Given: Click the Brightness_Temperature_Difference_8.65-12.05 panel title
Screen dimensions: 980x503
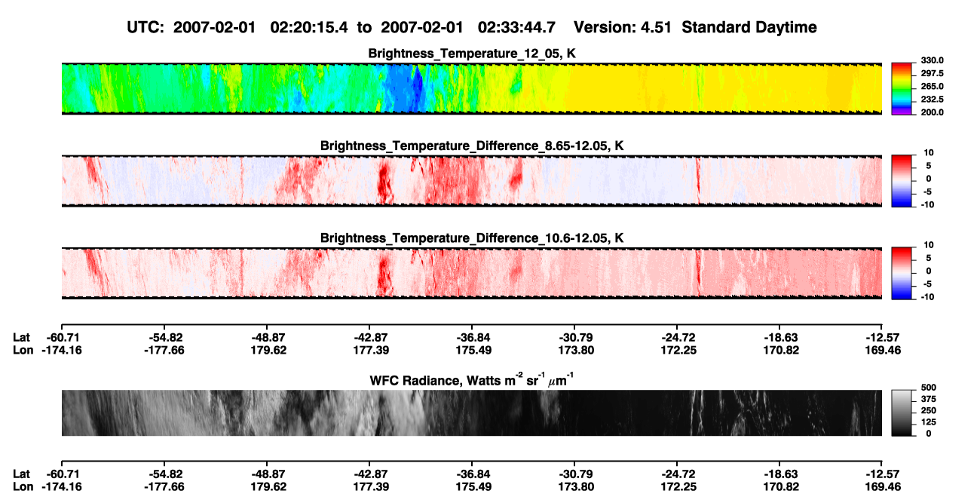Looking at the screenshot, I should tap(472, 146).
